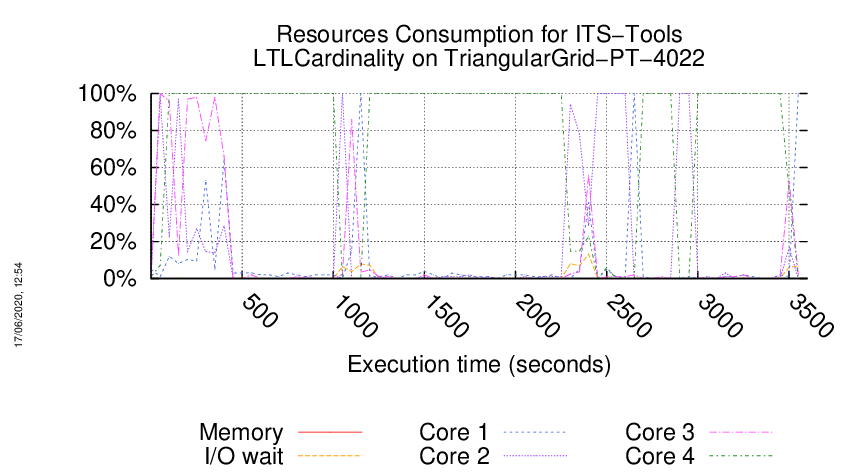The image size is (850, 475).
Task: Click the 'I/O wait' legend label
Action: point(244,456)
